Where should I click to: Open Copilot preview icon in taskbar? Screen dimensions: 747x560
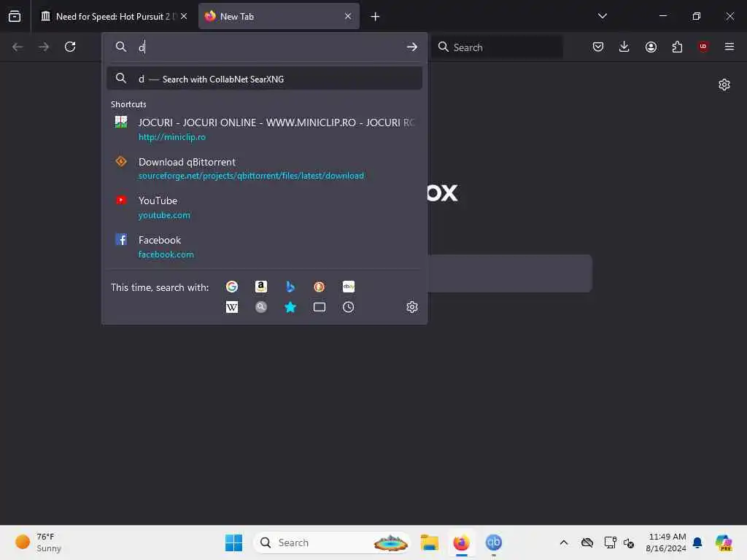coord(724,542)
